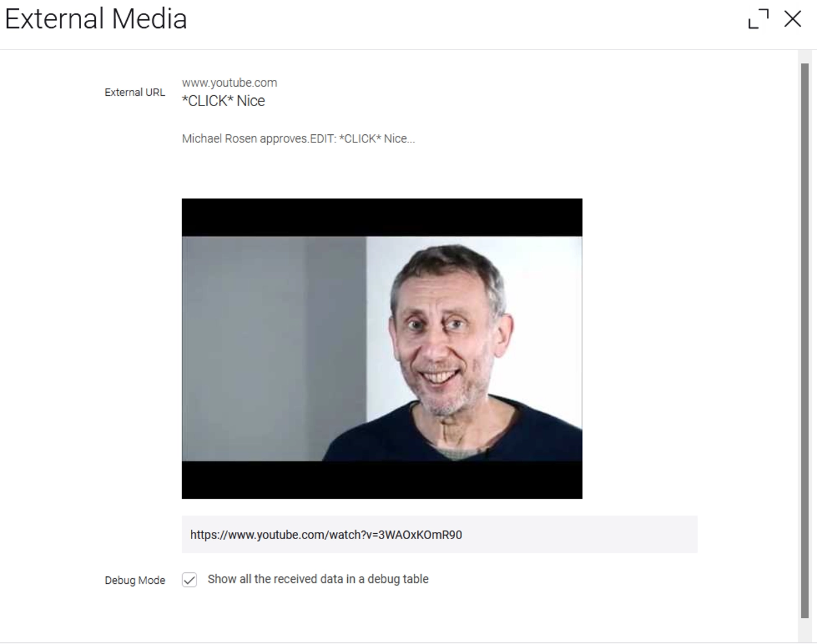Click the bottom black bar of preview
817x644 pixels.
point(382,480)
